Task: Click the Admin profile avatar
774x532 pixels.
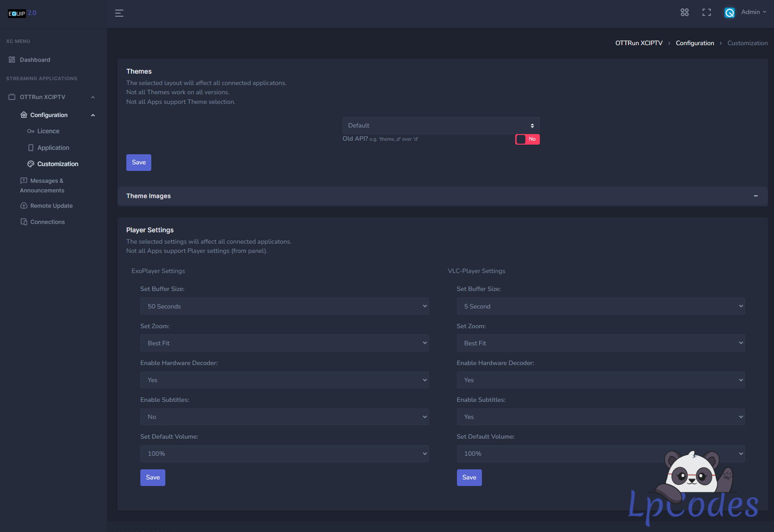Action: pyautogui.click(x=730, y=13)
